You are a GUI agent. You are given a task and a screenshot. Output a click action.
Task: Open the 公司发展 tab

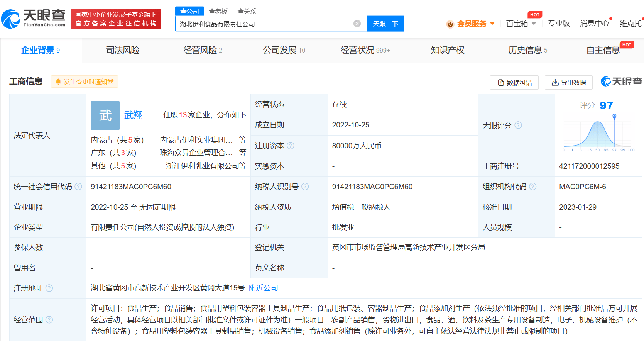[x=284, y=50]
